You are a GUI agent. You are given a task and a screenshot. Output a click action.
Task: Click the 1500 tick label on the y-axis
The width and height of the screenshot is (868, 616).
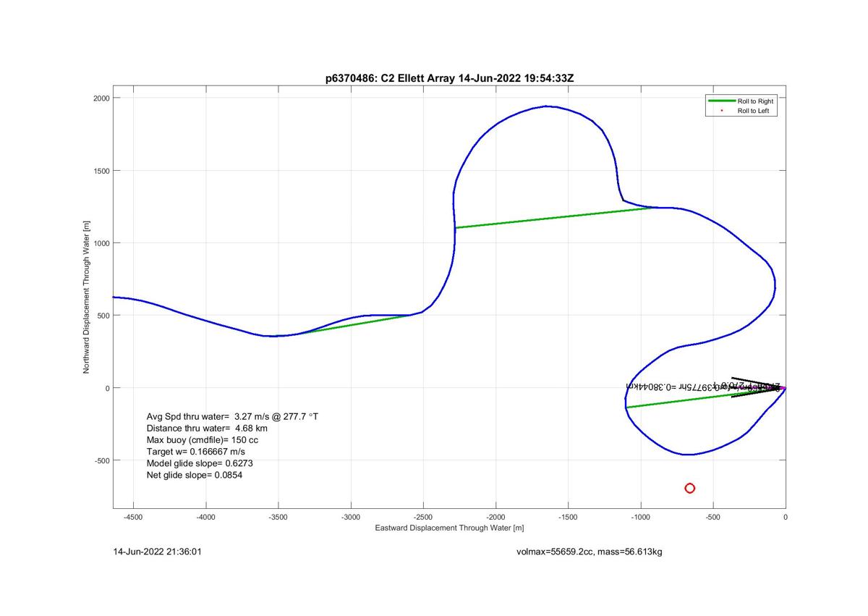101,171
